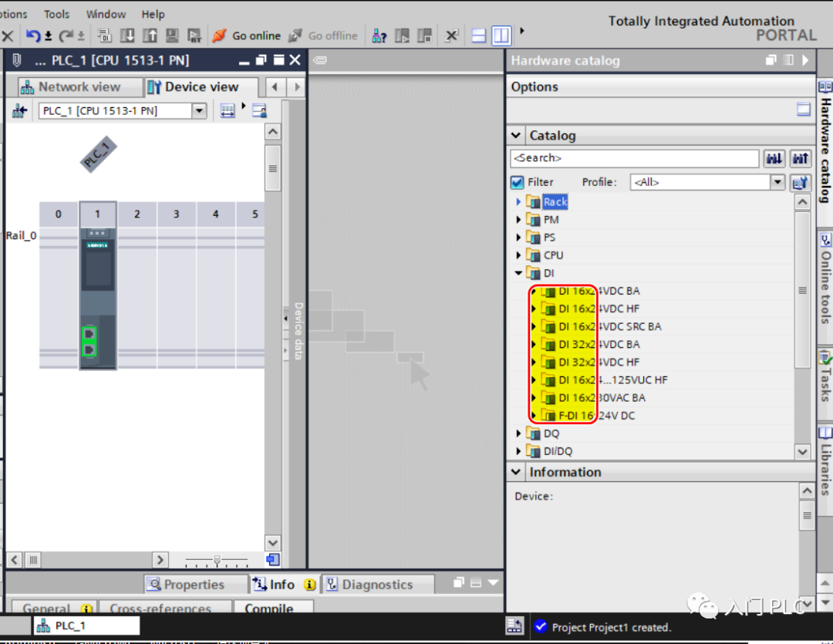Viewport: 833px width, 644px height.
Task: Open Accessible devices icon
Action: (379, 35)
